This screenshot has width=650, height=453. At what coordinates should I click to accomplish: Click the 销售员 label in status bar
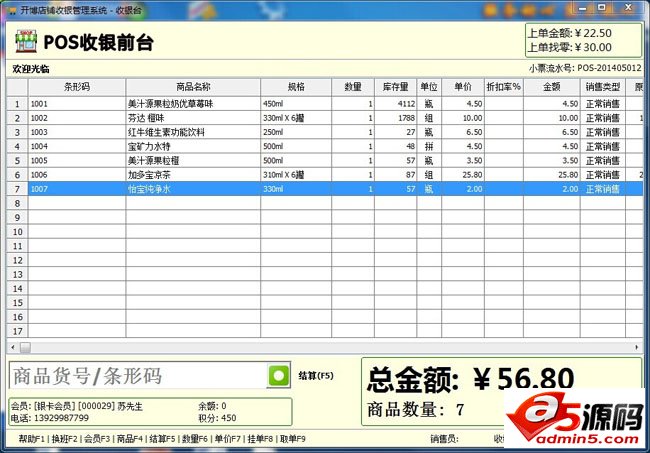coord(444,439)
